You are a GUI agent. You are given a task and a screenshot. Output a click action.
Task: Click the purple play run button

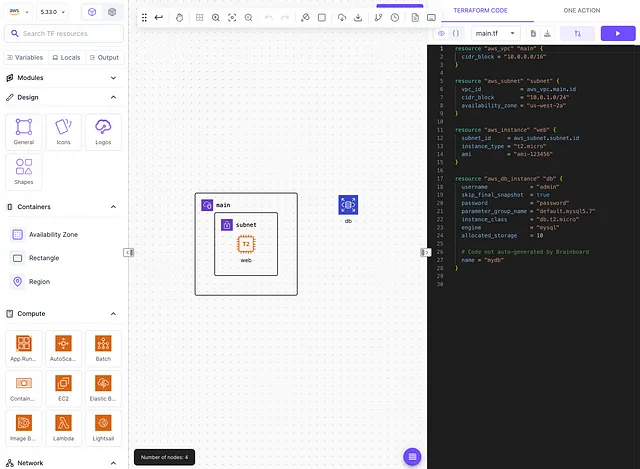[x=618, y=33]
